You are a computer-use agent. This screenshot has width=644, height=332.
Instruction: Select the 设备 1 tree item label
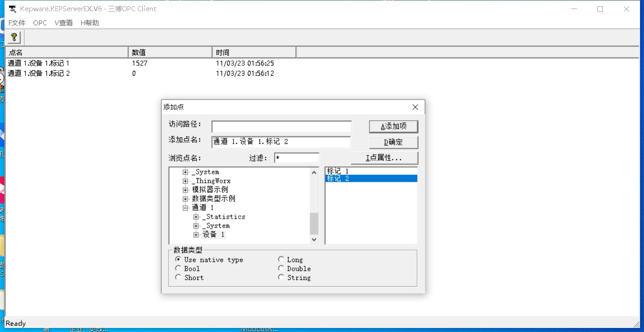(213, 235)
